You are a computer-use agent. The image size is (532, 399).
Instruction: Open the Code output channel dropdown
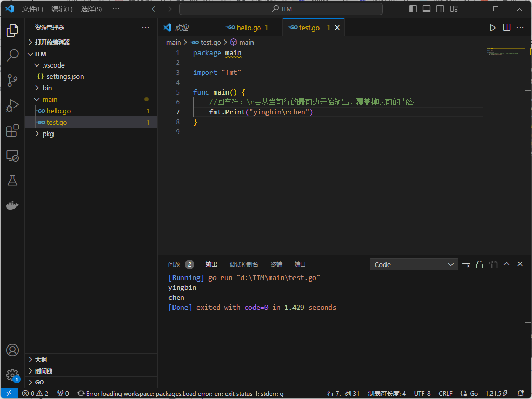(414, 264)
